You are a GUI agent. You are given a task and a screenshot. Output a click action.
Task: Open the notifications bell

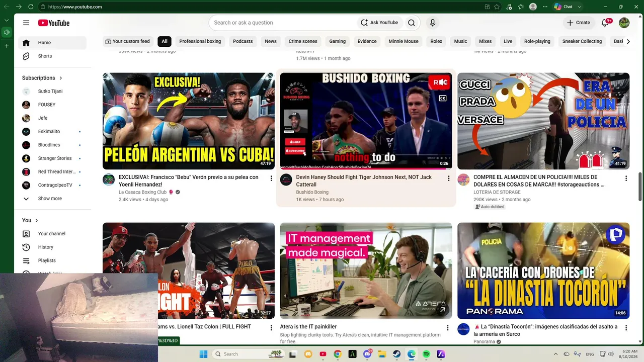coord(605,23)
